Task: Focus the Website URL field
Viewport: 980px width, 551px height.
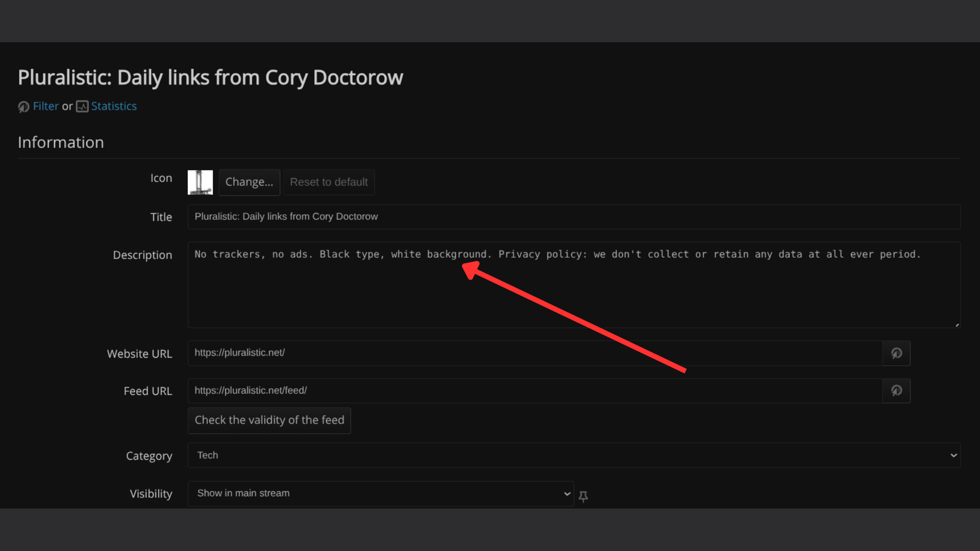Action: click(x=535, y=353)
